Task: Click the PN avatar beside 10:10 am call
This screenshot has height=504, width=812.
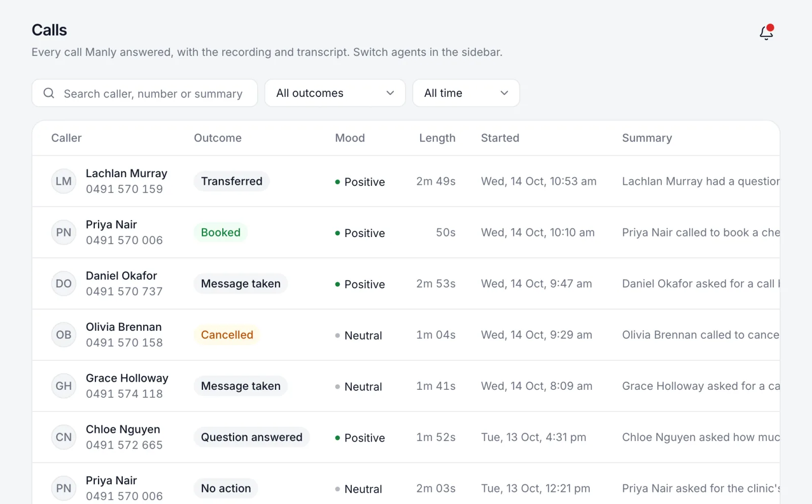Action: 63,232
